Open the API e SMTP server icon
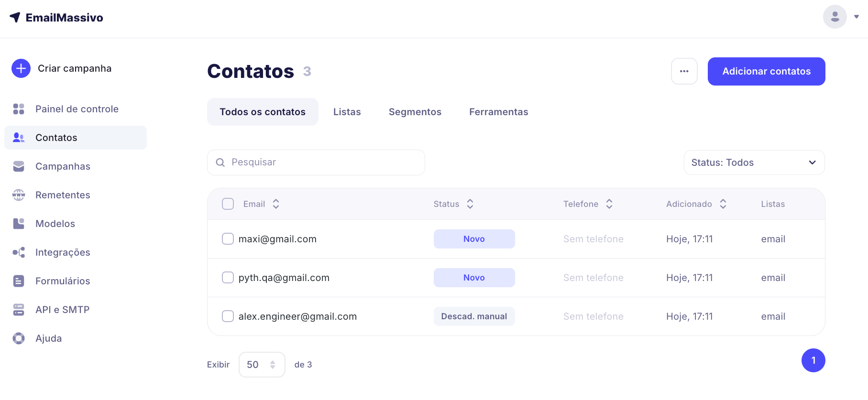The height and width of the screenshot is (400, 868). click(x=19, y=310)
